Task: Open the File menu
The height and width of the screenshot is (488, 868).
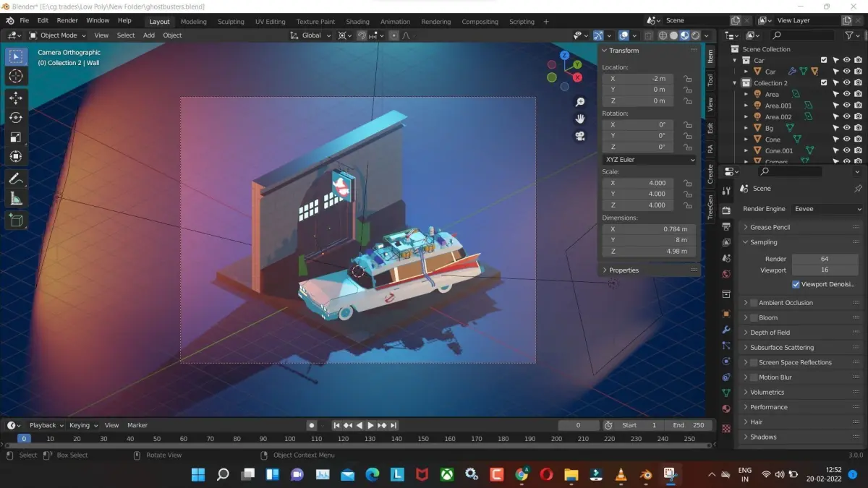Action: click(24, 20)
